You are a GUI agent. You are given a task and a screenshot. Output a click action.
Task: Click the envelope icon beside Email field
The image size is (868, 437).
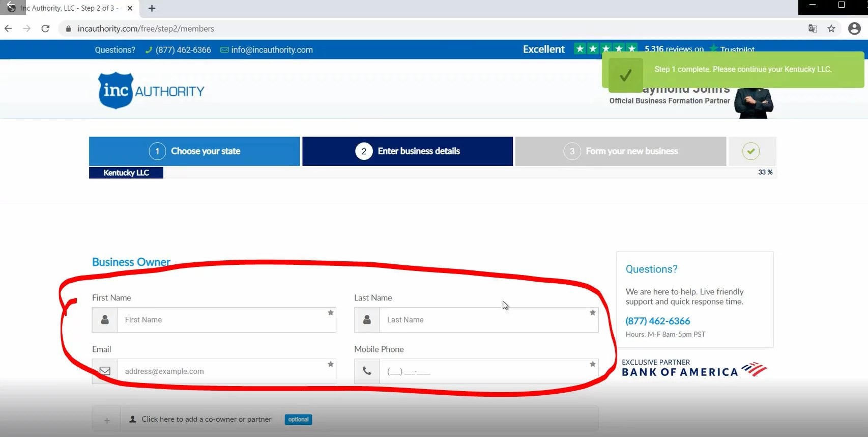click(x=105, y=371)
